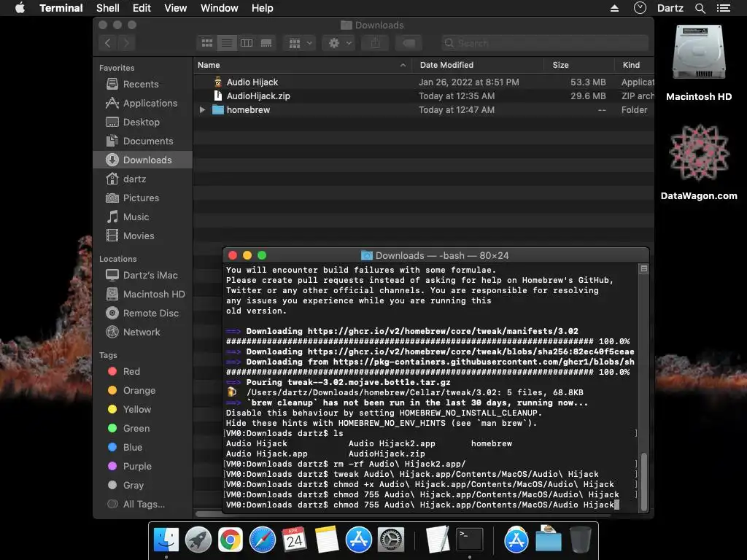Open the Trash in the Dock
The height and width of the screenshot is (560, 747).
(x=581, y=540)
